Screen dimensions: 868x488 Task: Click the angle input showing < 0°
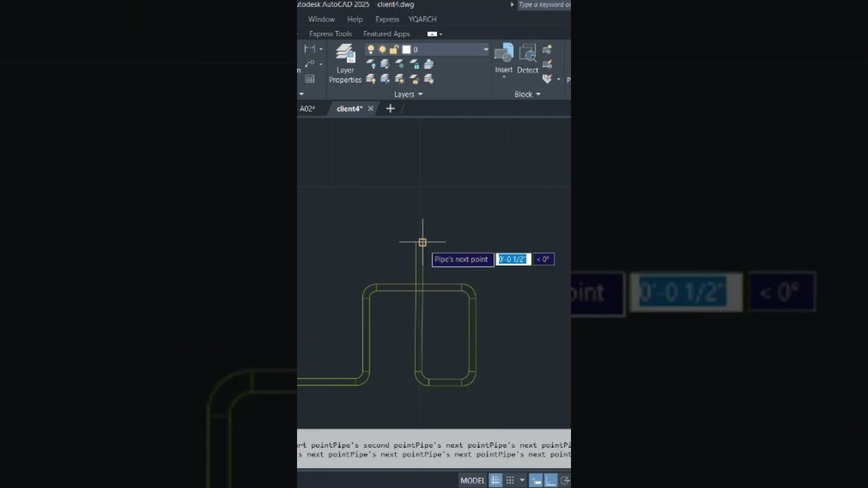click(543, 259)
